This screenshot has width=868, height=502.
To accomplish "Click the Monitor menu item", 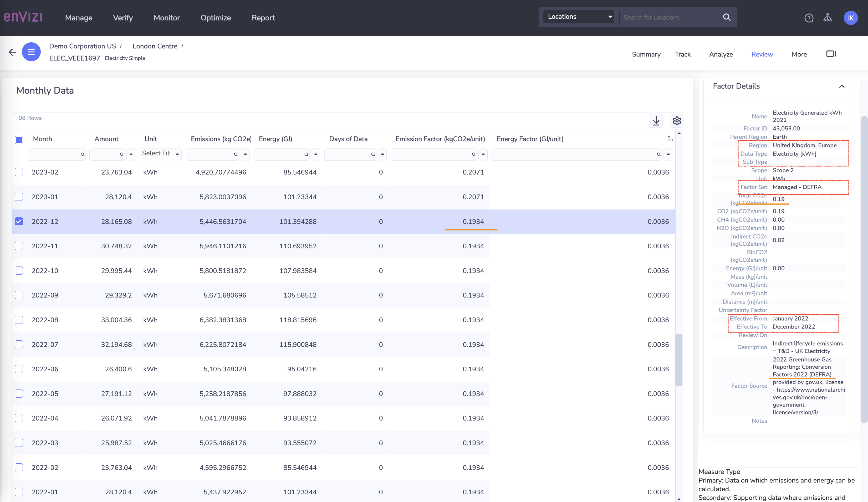I will pos(166,17).
